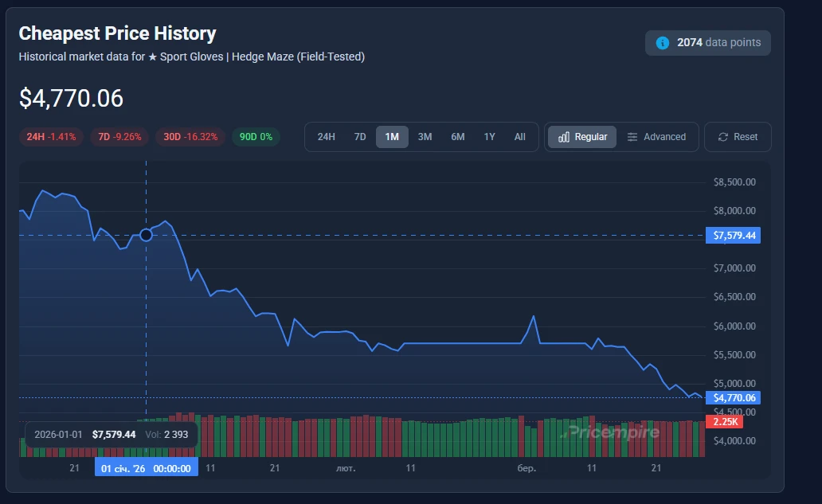
Task: Show All time price history
Action: pyautogui.click(x=520, y=137)
